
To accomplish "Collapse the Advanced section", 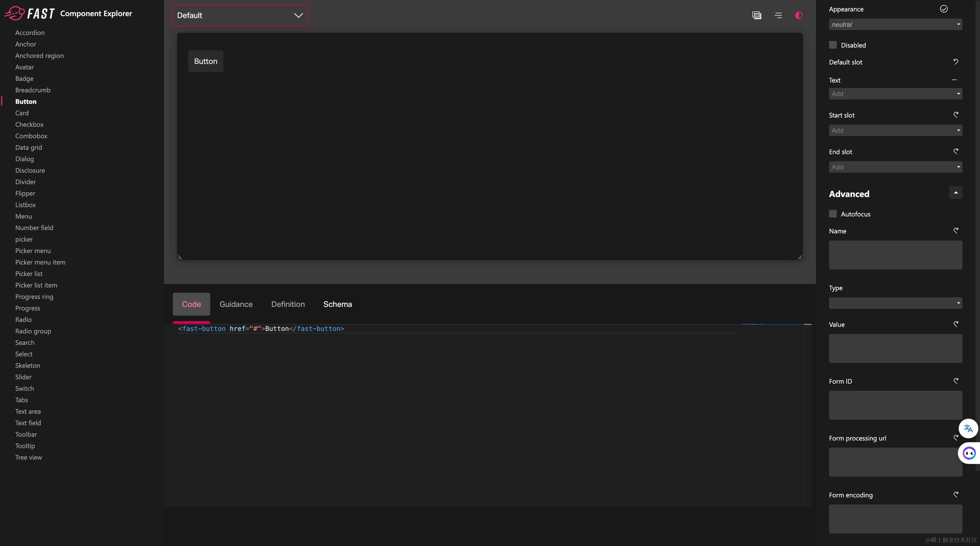I will point(955,193).
